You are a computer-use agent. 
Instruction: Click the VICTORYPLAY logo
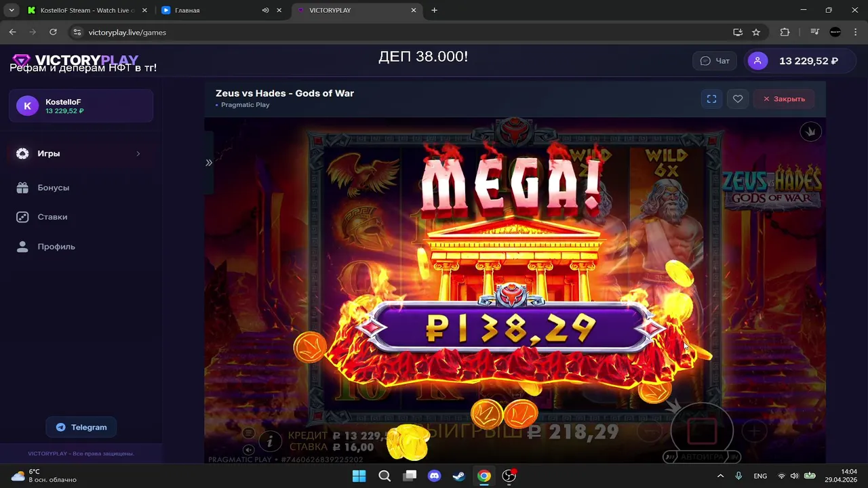[x=75, y=60]
